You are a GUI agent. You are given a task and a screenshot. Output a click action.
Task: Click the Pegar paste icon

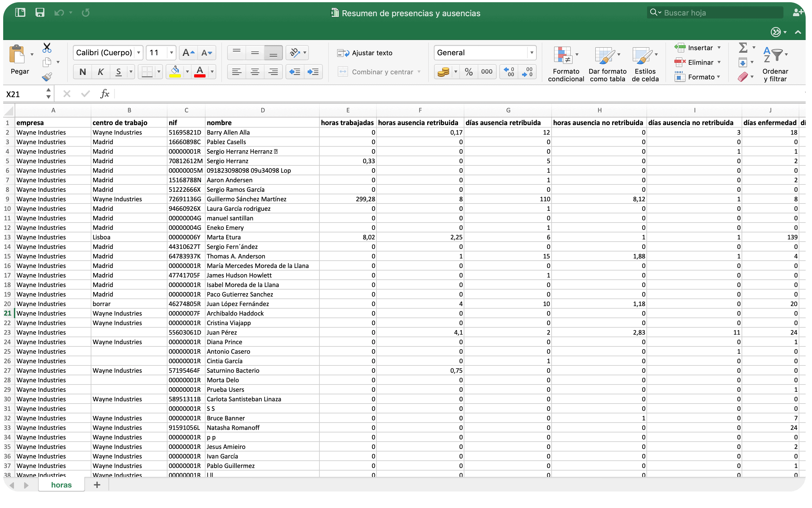17,54
